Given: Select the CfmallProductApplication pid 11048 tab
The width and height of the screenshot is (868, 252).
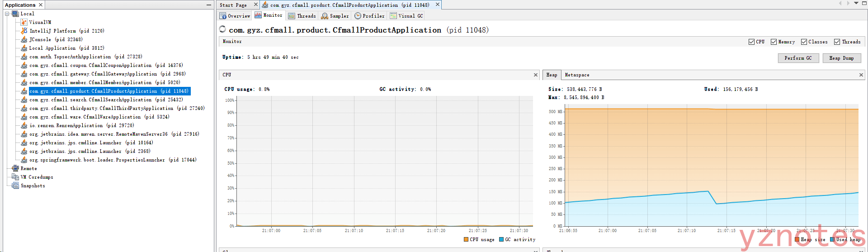Looking at the screenshot, I should (350, 5).
